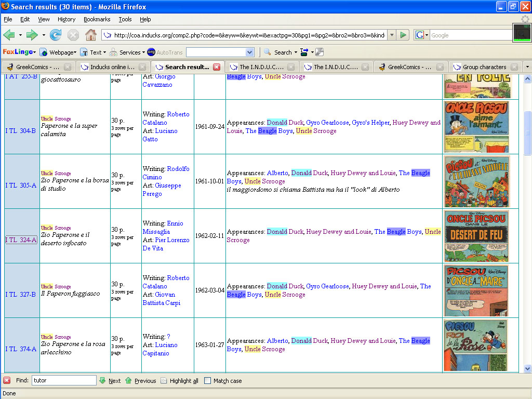532x399 pixels.
Task: Open the Giovan Battista Carpi artist link
Action: click(162, 299)
